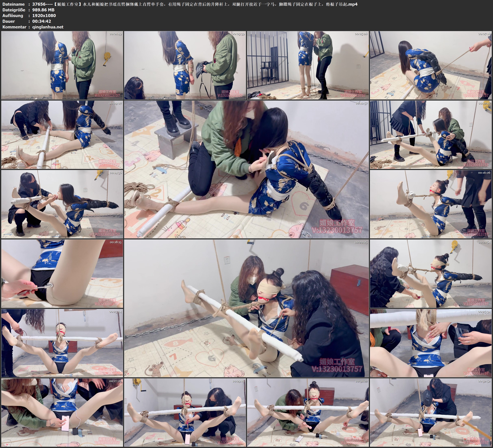Open the large frame at 00:20:05
The width and height of the screenshot is (493, 448).
(x=246, y=308)
